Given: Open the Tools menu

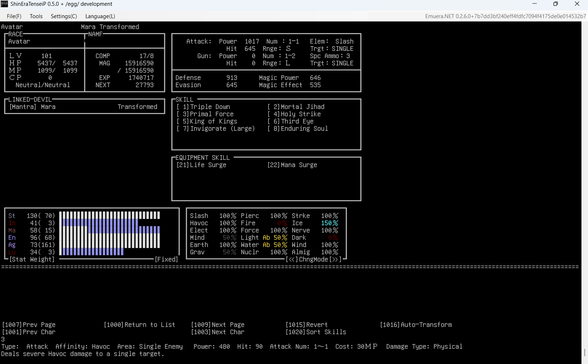Looking at the screenshot, I should (36, 16).
